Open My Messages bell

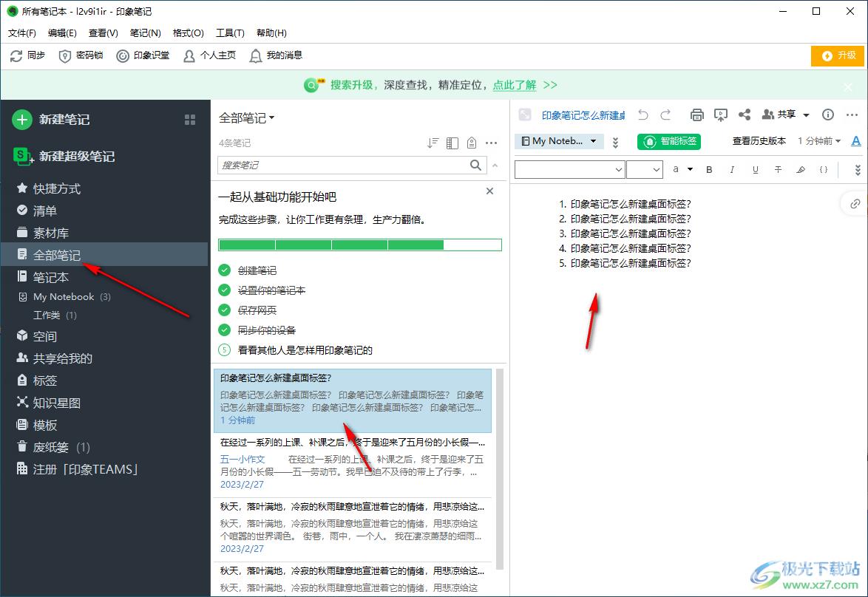coord(276,55)
